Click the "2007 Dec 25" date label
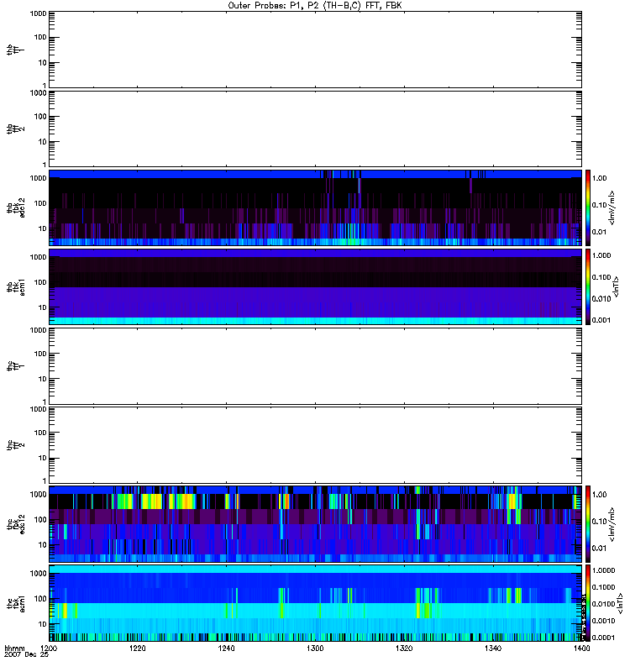630x672 pixels. (x=27, y=654)
